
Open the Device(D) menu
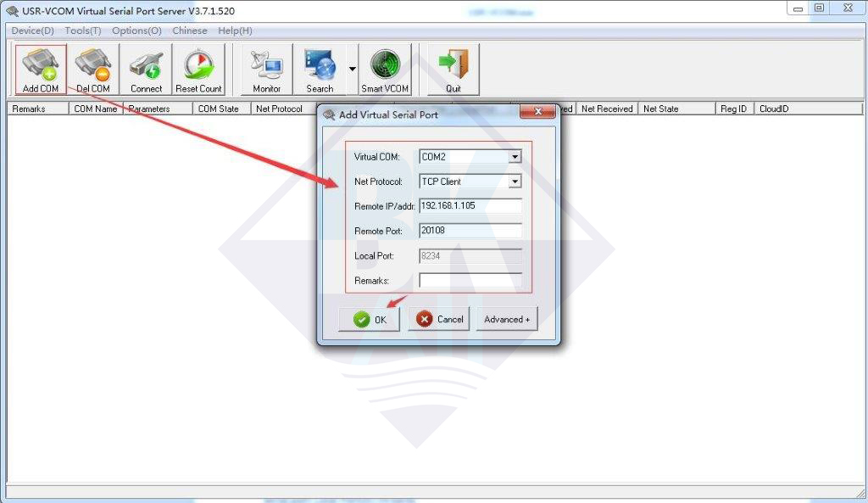coord(33,31)
